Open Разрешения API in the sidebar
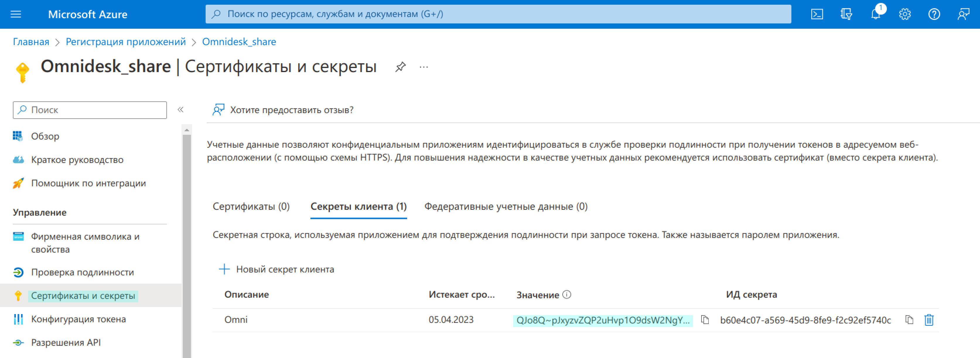Viewport: 980px width, 358px height. point(66,342)
